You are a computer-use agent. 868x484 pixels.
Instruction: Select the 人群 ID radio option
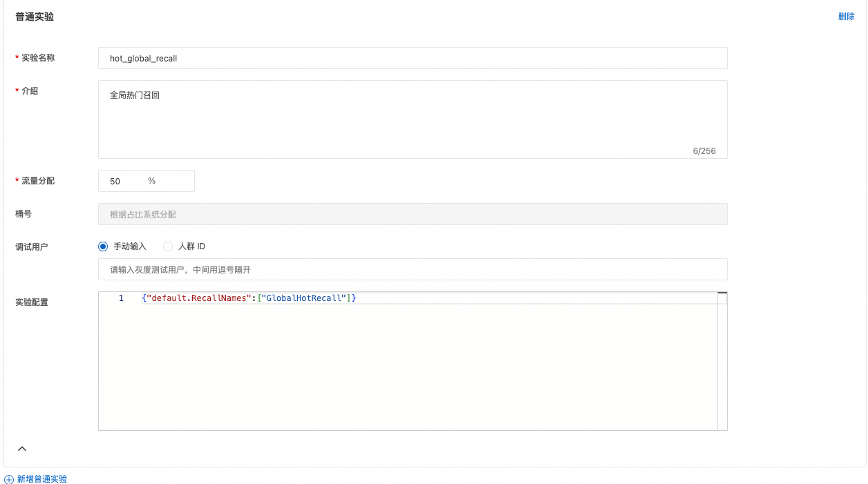[168, 246]
